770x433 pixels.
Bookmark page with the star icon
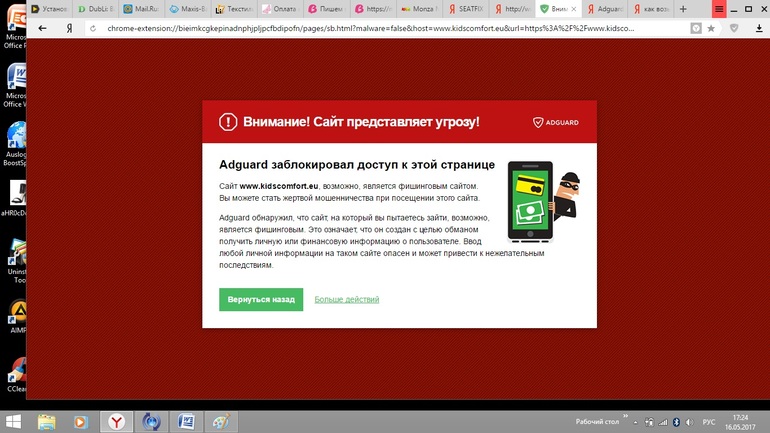(712, 29)
